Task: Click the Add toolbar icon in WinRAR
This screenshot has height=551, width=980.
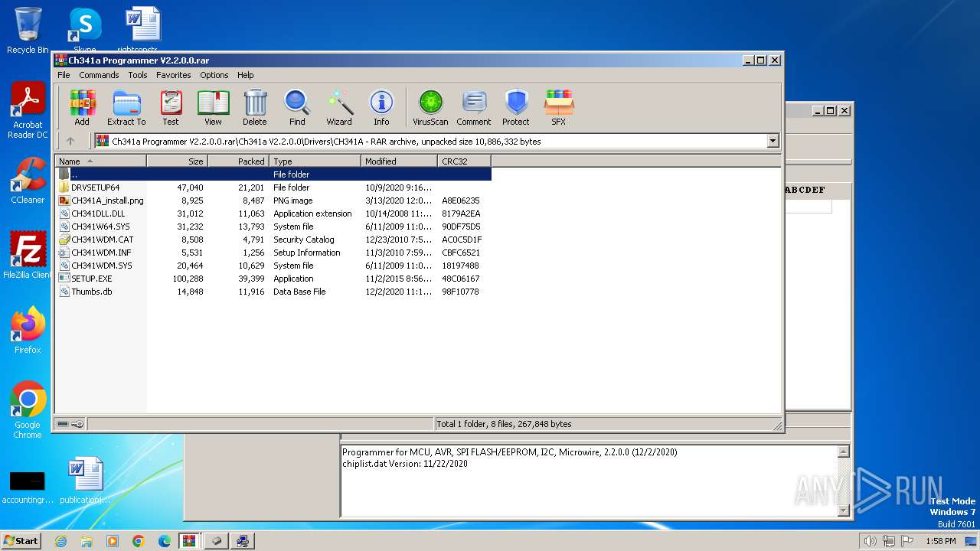Action: pyautogui.click(x=82, y=108)
